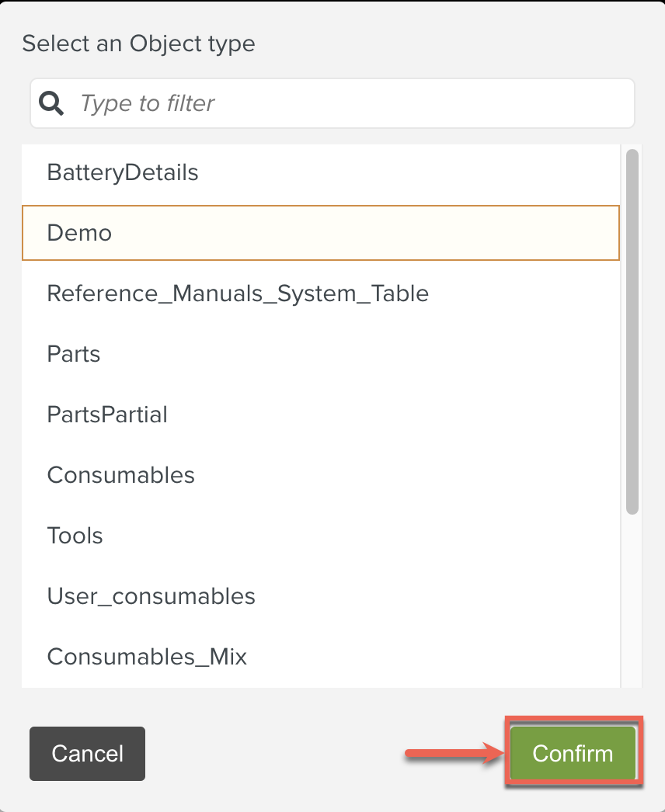665x812 pixels.
Task: Click the magnifying glass search icon
Action: point(51,103)
